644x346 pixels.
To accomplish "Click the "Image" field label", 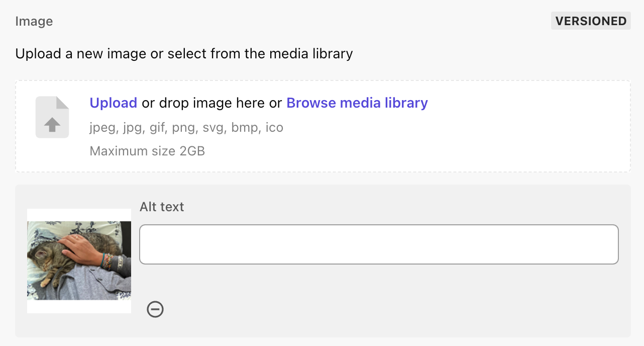I will pos(34,22).
